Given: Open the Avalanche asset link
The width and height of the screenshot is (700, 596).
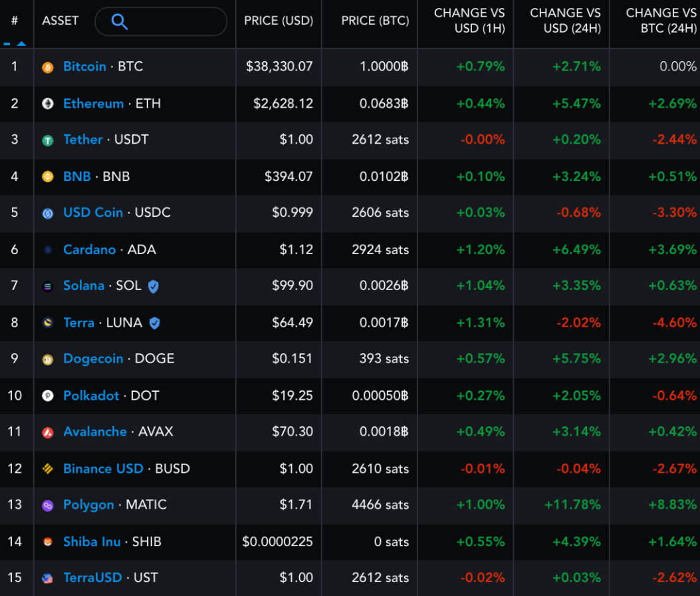Looking at the screenshot, I should click(95, 431).
